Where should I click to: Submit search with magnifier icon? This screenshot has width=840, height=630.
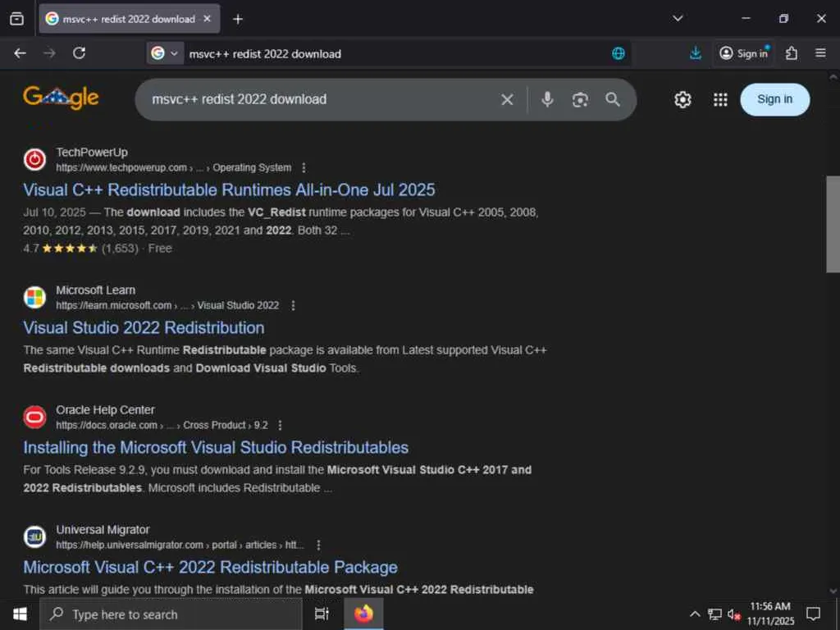tap(612, 99)
